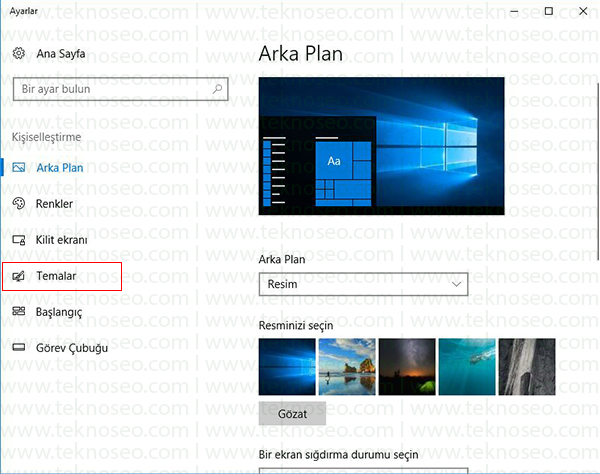This screenshot has height=474, width=600.
Task: Click the Arka Plan picture icon
Action: point(19,167)
